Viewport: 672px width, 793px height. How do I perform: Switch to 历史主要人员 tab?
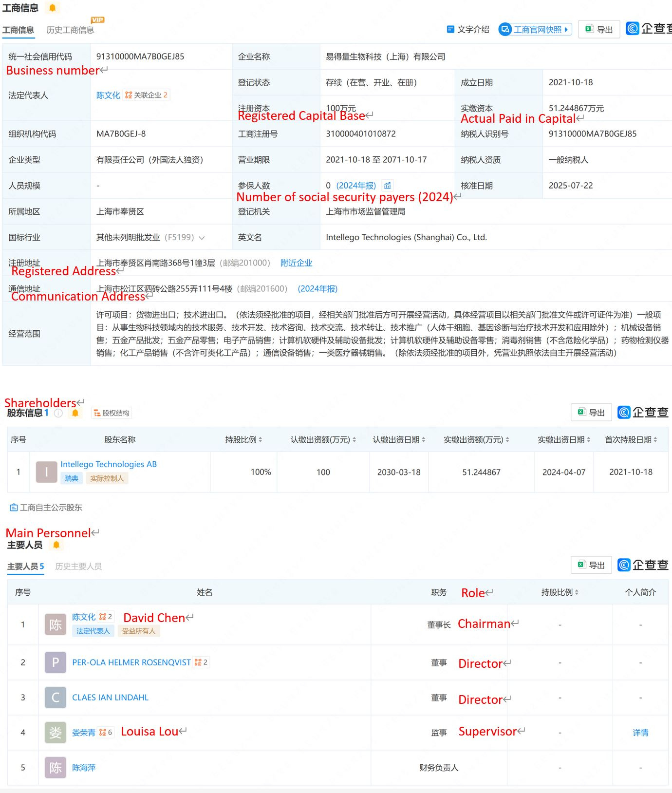(x=78, y=566)
